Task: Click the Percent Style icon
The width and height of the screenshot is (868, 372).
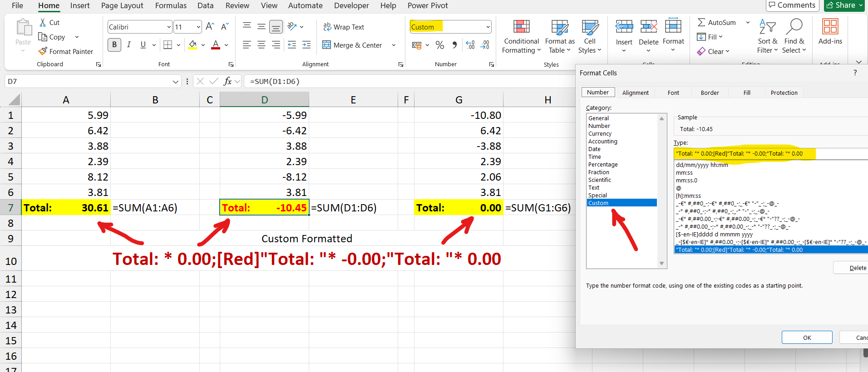Action: click(439, 45)
